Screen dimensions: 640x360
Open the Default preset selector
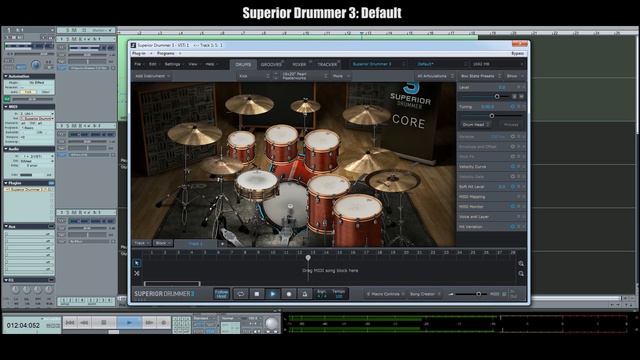[x=442, y=64]
